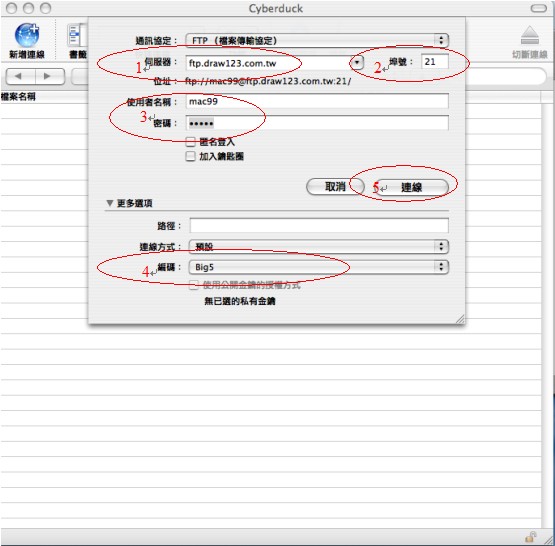Go back with the left arrow button
The height and width of the screenshot is (546, 555).
pyautogui.click(x=20, y=76)
